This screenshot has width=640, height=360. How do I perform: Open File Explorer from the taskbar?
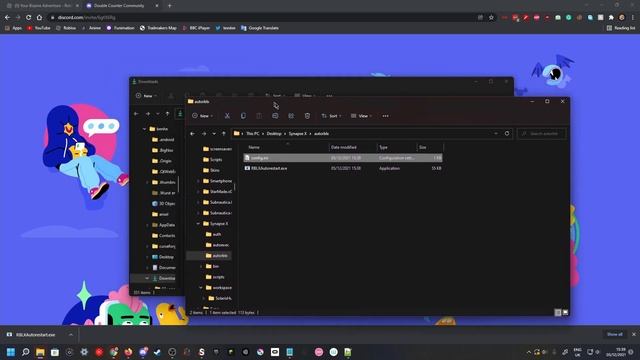point(40,352)
